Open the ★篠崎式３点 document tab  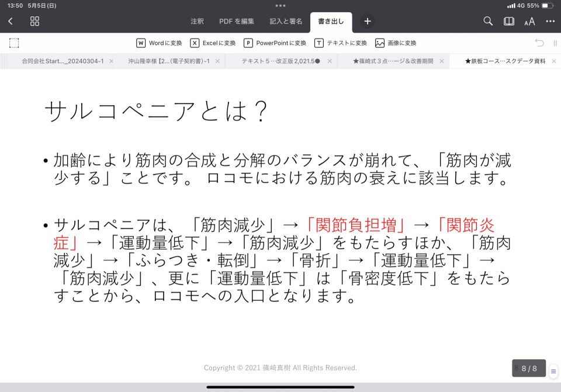tap(393, 61)
